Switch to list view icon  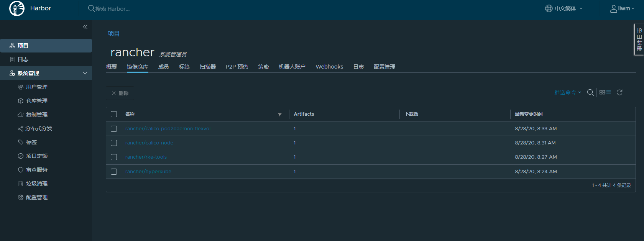[x=608, y=92]
